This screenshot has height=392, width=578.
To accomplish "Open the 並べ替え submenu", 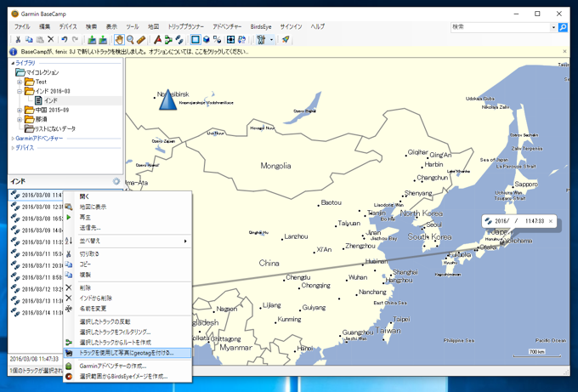I will click(127, 241).
